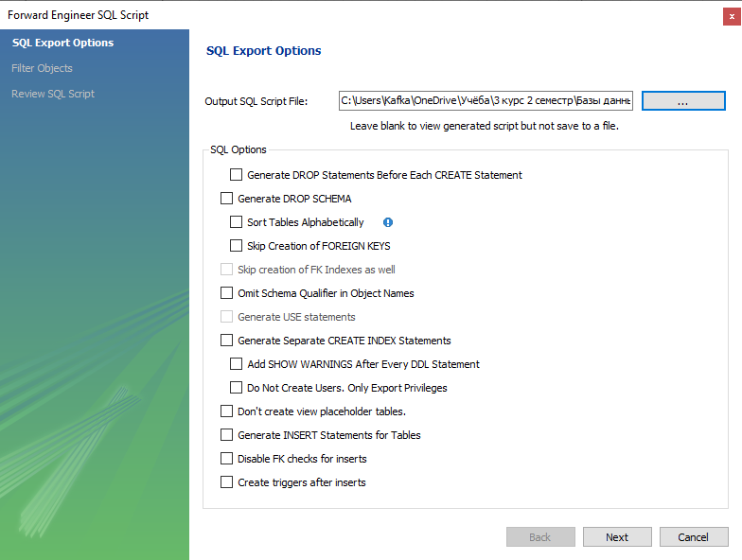The width and height of the screenshot is (742, 560).
Task: Enable Don't create view placeholder tables
Action: [x=227, y=411]
